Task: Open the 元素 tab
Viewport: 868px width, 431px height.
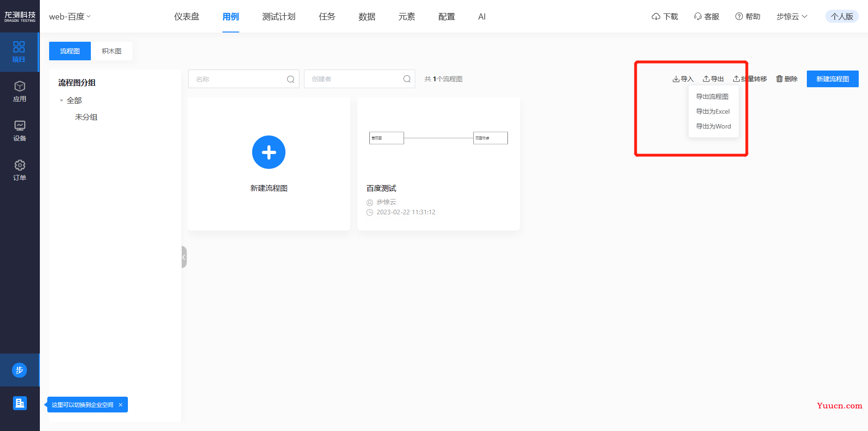Action: point(407,17)
